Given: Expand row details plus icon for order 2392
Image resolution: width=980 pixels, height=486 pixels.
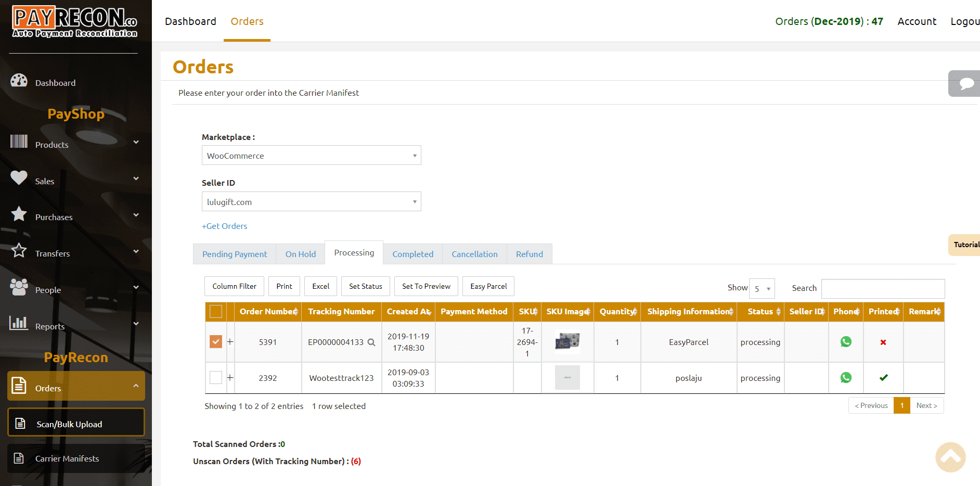Looking at the screenshot, I should pyautogui.click(x=230, y=378).
